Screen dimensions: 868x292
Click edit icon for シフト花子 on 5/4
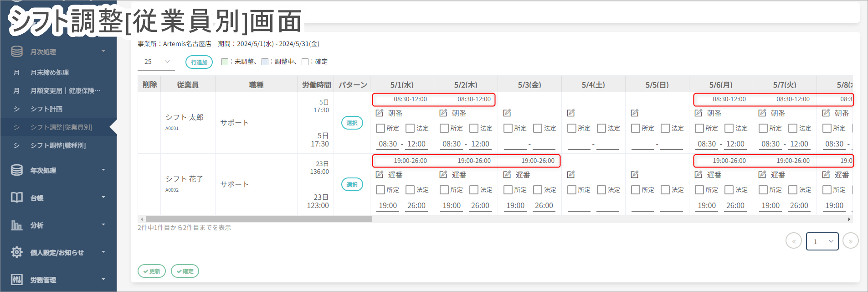click(571, 175)
